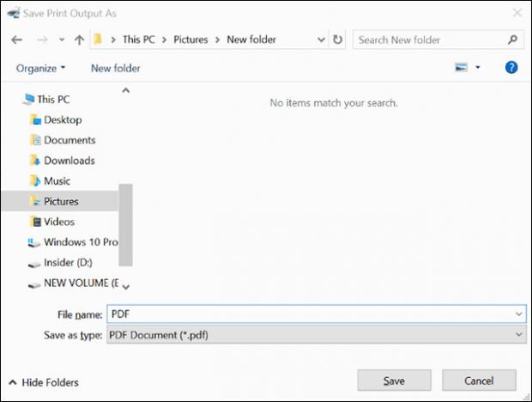Expand the File name dropdown arrow

click(x=519, y=315)
